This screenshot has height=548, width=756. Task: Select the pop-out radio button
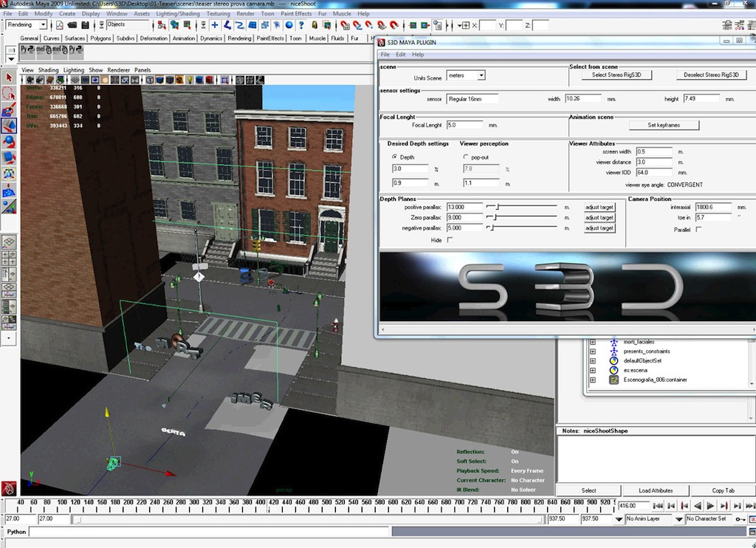[466, 157]
